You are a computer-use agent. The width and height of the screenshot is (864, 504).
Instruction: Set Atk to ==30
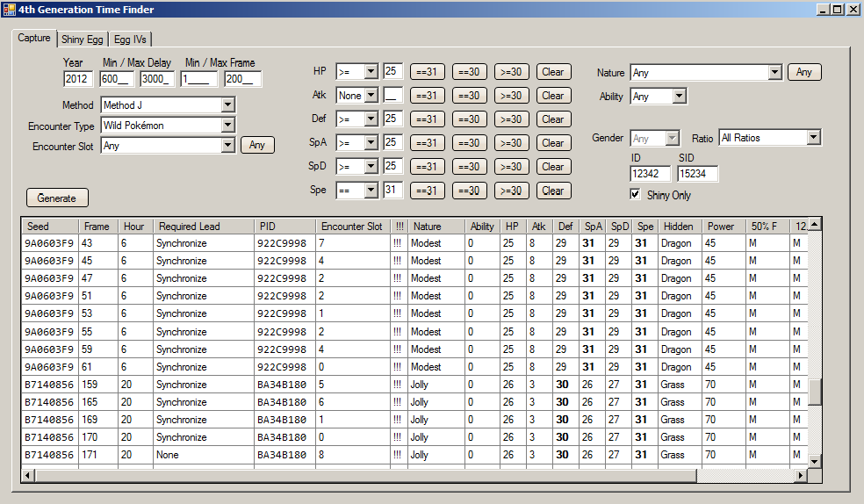(469, 96)
